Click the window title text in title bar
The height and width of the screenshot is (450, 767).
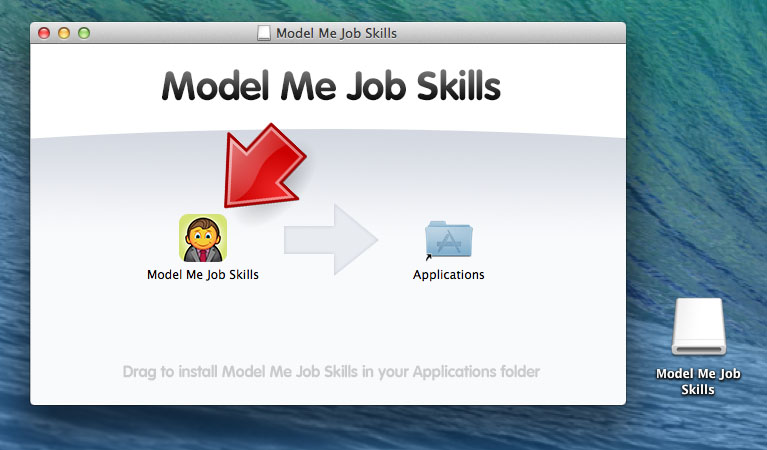[337, 33]
